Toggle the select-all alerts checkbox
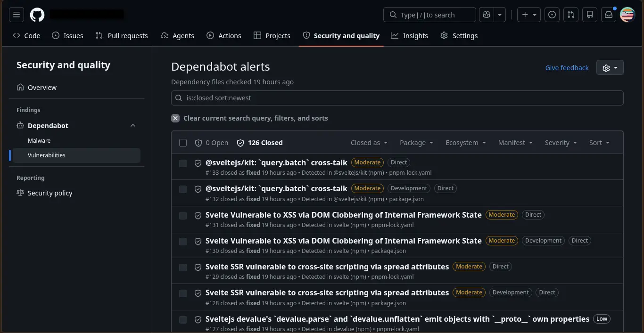644x333 pixels. point(183,143)
